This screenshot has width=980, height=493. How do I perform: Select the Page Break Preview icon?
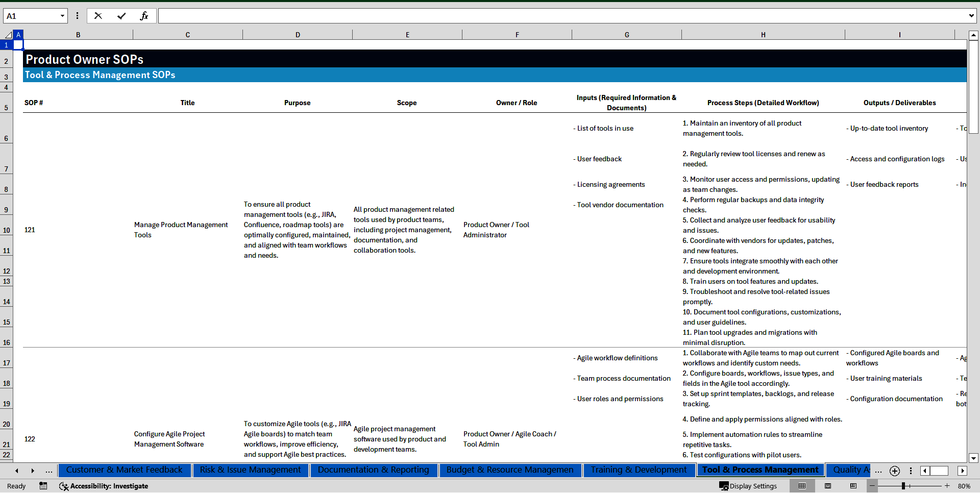[854, 486]
